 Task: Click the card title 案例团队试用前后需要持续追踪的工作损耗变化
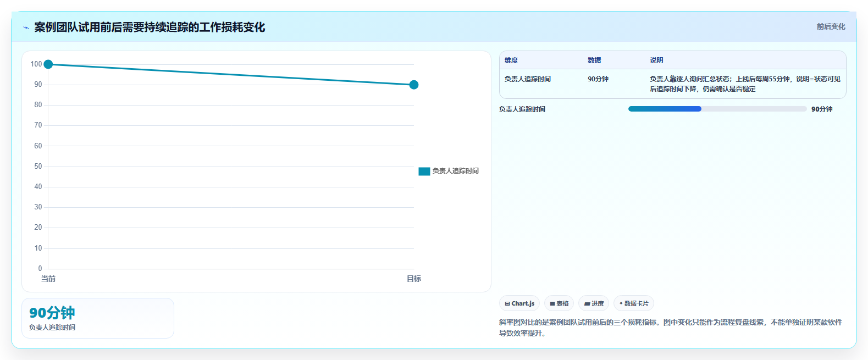150,27
